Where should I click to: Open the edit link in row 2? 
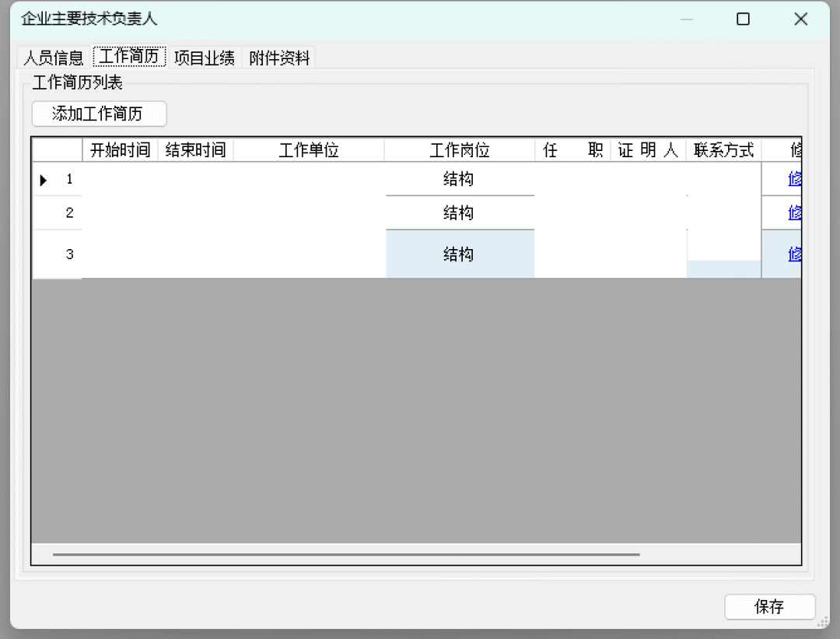(794, 212)
